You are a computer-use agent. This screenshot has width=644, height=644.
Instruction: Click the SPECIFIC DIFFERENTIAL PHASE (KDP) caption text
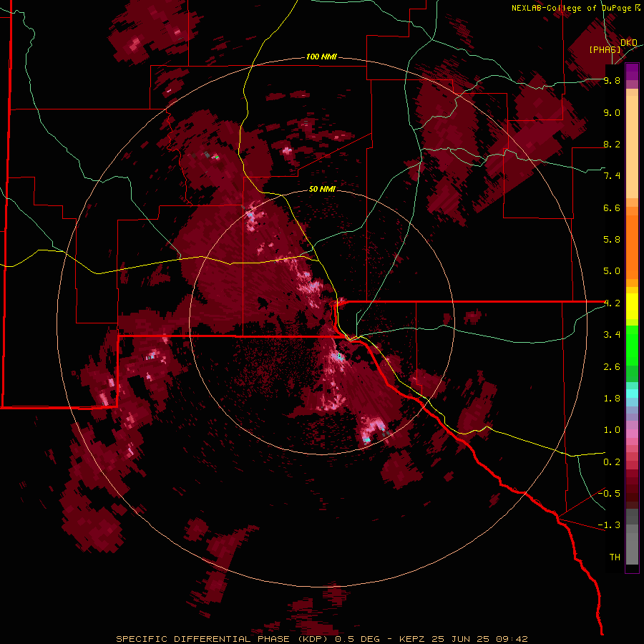(x=220, y=639)
